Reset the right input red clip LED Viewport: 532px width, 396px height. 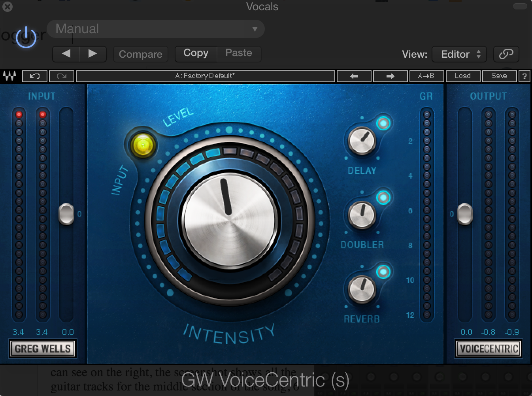[43, 115]
